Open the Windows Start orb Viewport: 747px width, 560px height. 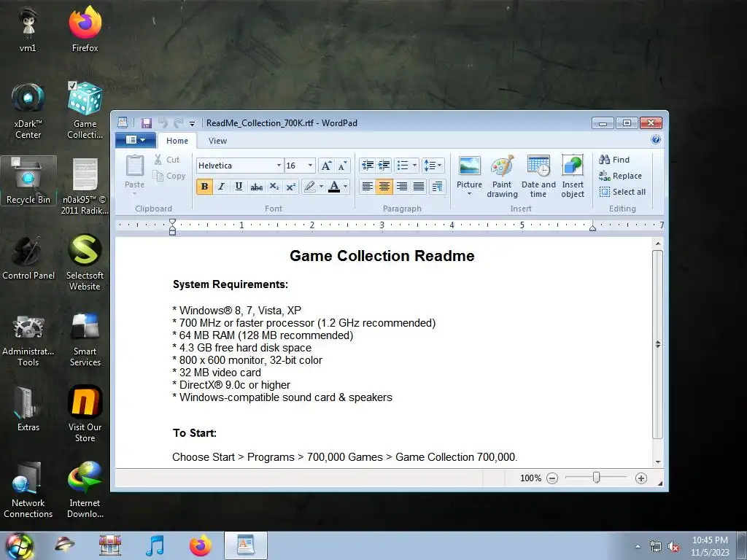point(20,545)
